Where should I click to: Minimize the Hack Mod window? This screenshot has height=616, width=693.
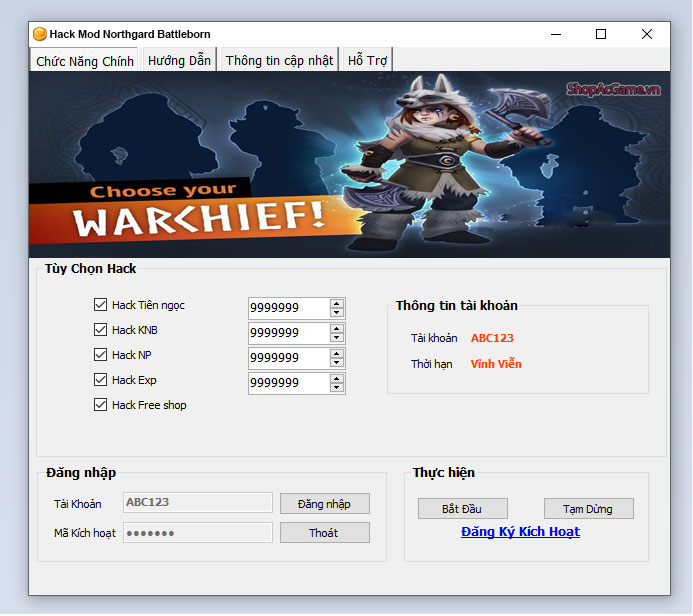[556, 34]
